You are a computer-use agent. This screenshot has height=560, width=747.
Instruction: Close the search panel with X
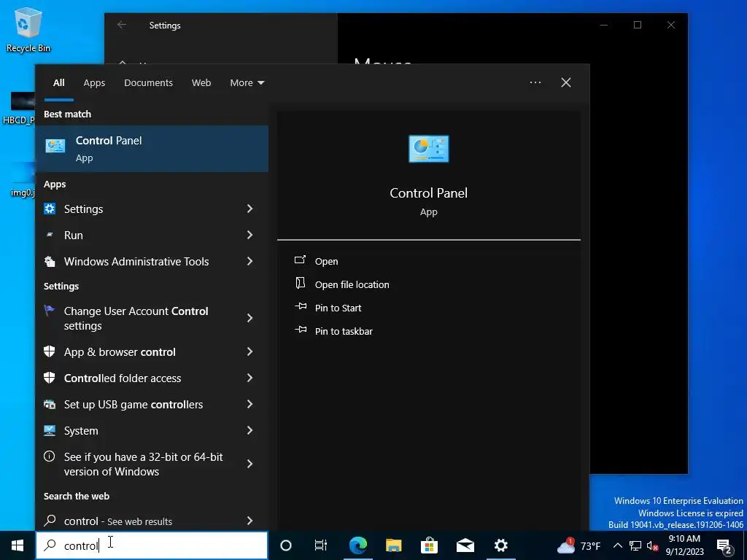click(x=566, y=83)
